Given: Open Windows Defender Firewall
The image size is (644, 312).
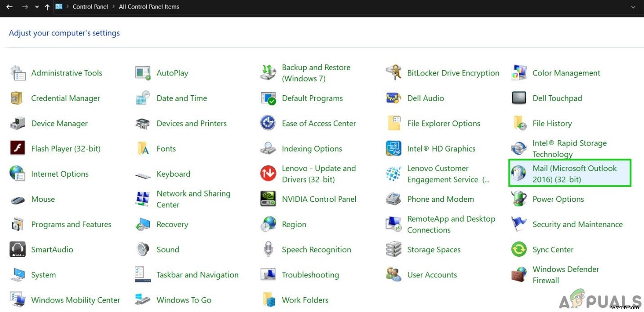Looking at the screenshot, I should coord(565,275).
